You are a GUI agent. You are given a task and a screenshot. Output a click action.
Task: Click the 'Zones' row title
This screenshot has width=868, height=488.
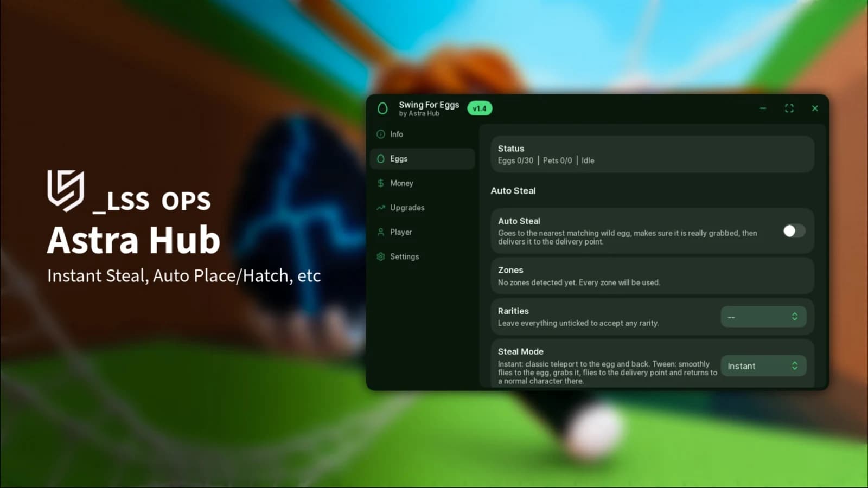[x=510, y=270]
